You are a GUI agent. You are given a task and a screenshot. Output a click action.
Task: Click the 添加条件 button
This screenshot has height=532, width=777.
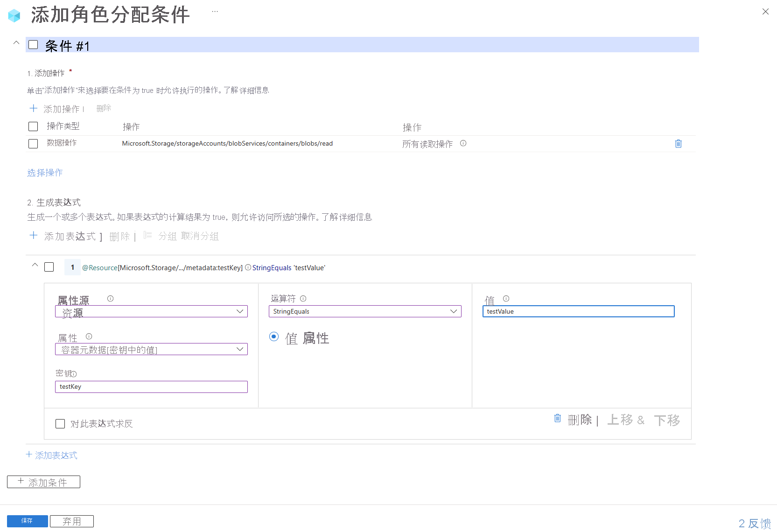tap(43, 482)
